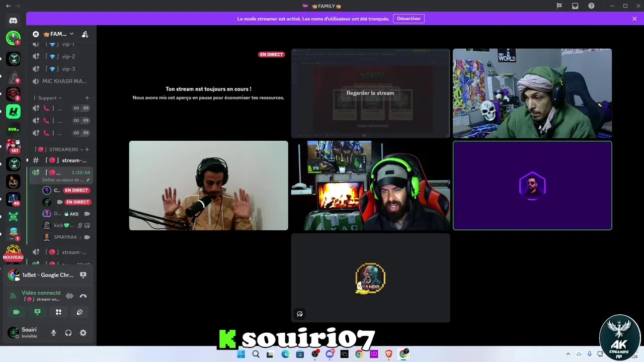
Task: Click Désactiver streamer mode button
Action: pos(409,19)
